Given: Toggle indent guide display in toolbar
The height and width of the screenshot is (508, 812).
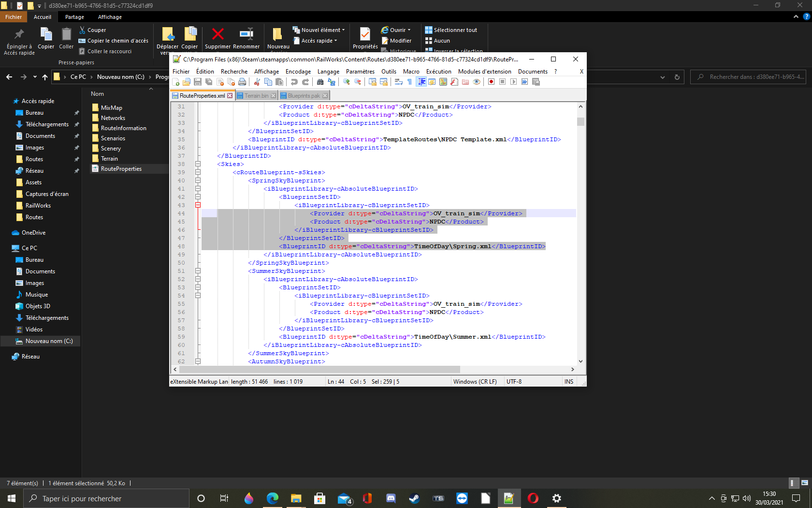Looking at the screenshot, I should pyautogui.click(x=421, y=82).
